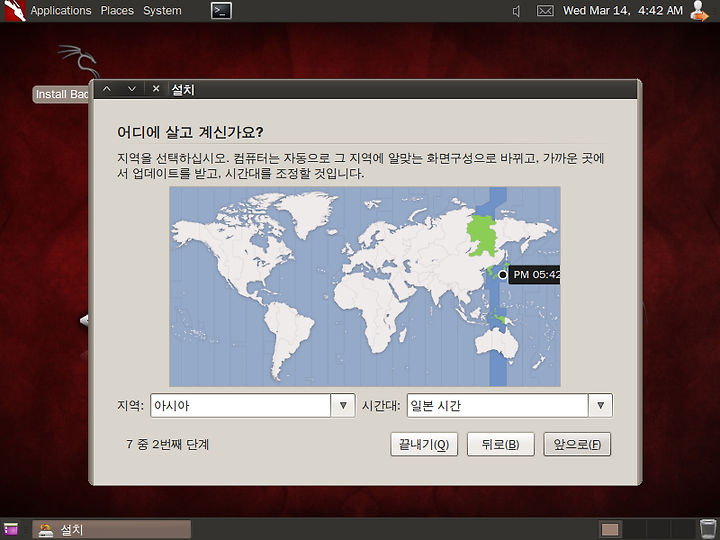Viewport: 720px width, 540px height.
Task: Roll up the installer window with up arrow
Action: 107,89
